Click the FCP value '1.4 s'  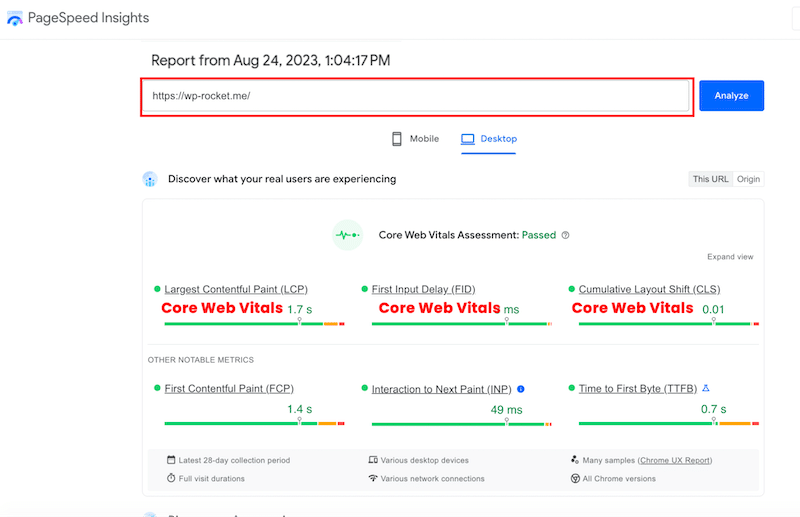pyautogui.click(x=299, y=409)
